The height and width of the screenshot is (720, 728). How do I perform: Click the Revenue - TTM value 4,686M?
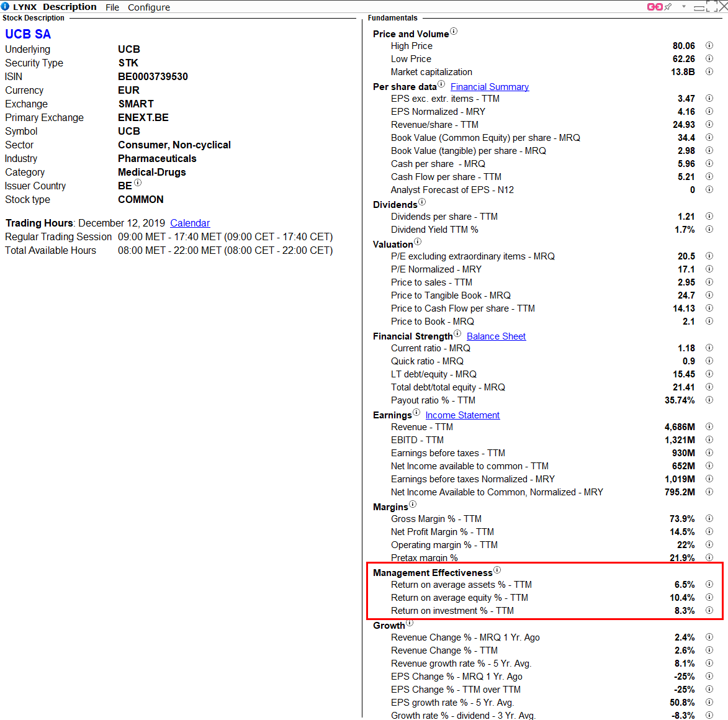click(680, 427)
